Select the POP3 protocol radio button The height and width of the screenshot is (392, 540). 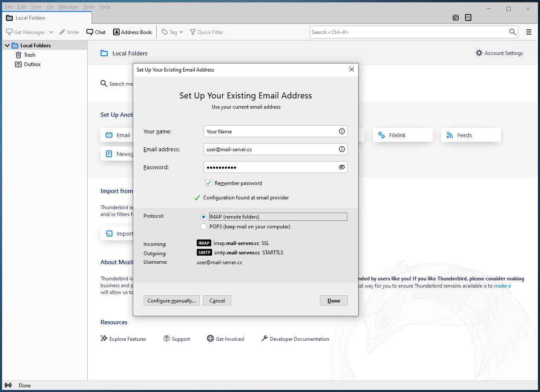tap(204, 227)
